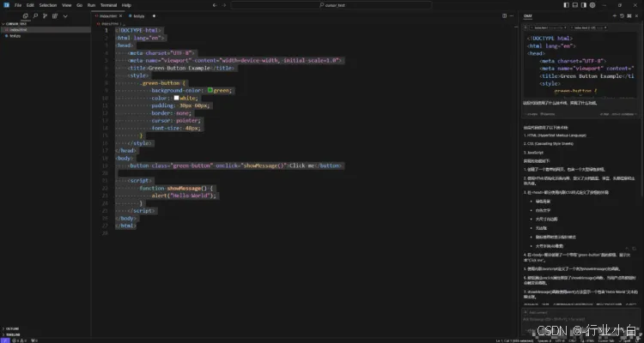The width and height of the screenshot is (644, 343).
Task: Go forward with the right arrow
Action: (x=224, y=5)
